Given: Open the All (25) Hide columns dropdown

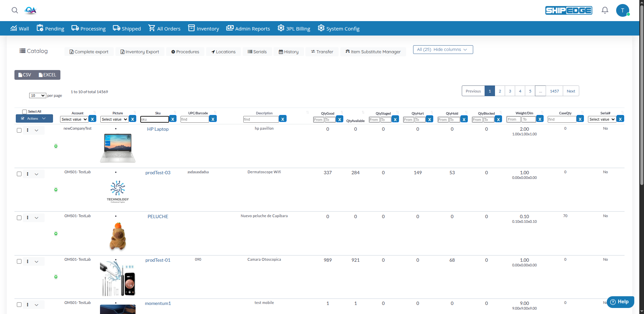Looking at the screenshot, I should pyautogui.click(x=443, y=50).
